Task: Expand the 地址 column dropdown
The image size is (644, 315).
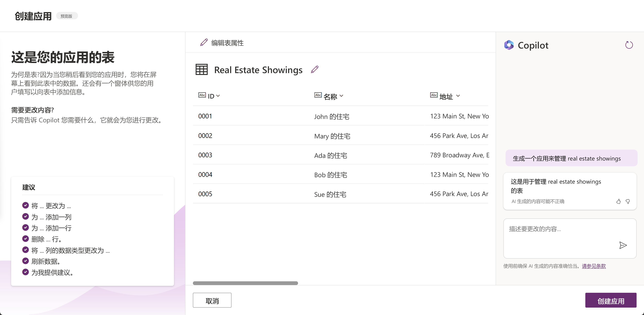Action: (458, 96)
